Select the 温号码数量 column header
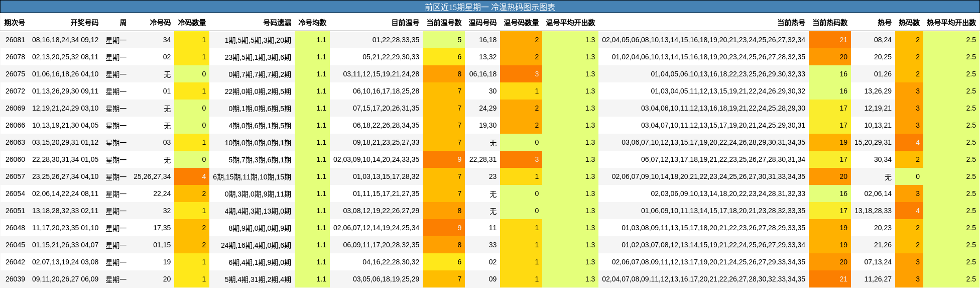980x288 pixels. click(x=521, y=23)
